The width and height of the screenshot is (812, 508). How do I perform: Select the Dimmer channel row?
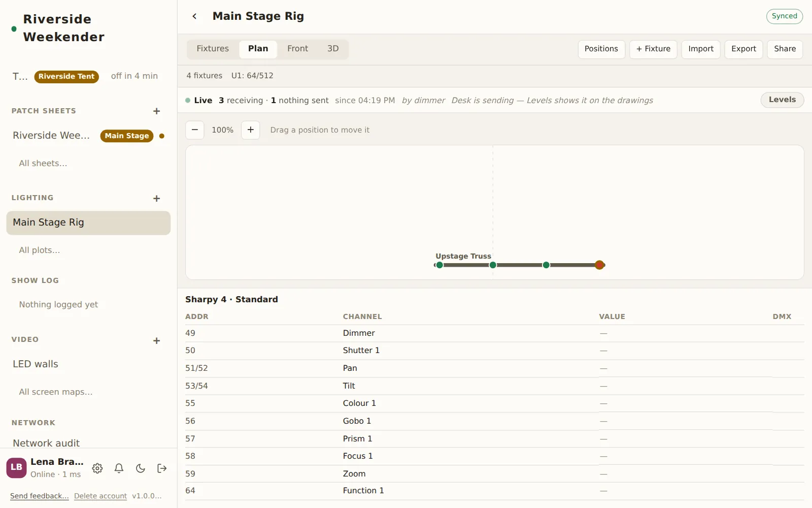coord(495,333)
